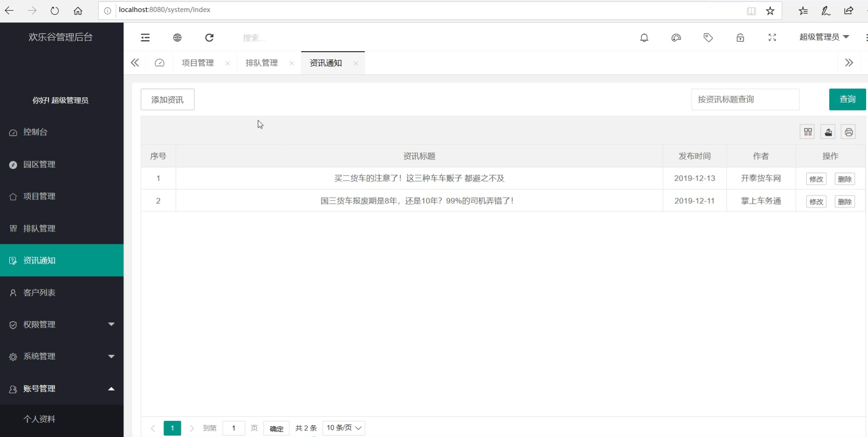Open notifications bell icon
Screen dimensions: 868x437
click(x=644, y=38)
